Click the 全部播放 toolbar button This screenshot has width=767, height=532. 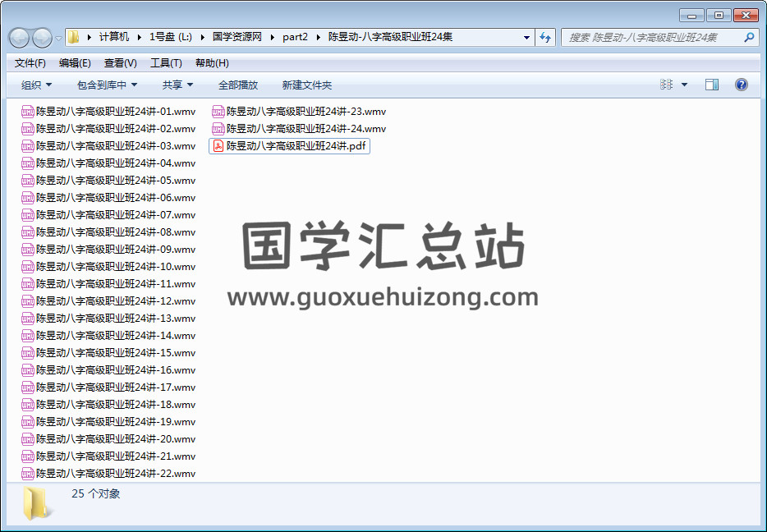(x=238, y=85)
